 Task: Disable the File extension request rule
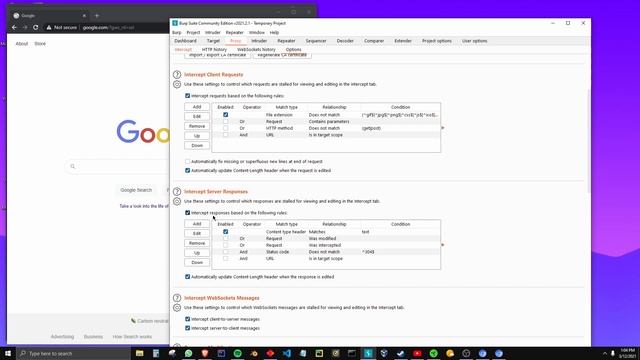pos(226,115)
